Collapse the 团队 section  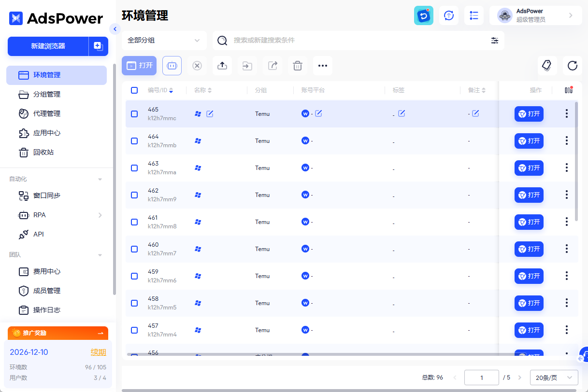click(100, 255)
